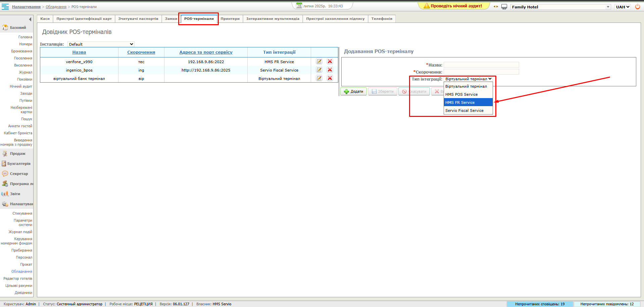Choose Servio Fiscal Service option
Screen dimensions: 644x307
click(468, 111)
